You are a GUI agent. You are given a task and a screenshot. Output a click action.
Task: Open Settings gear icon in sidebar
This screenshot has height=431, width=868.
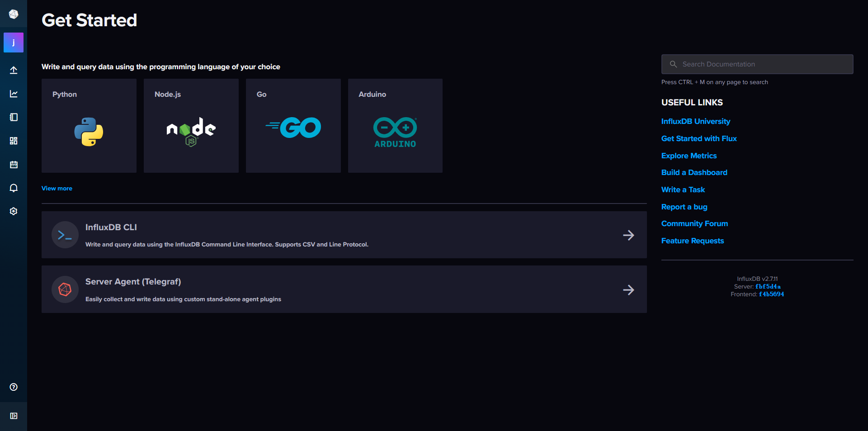click(x=14, y=211)
